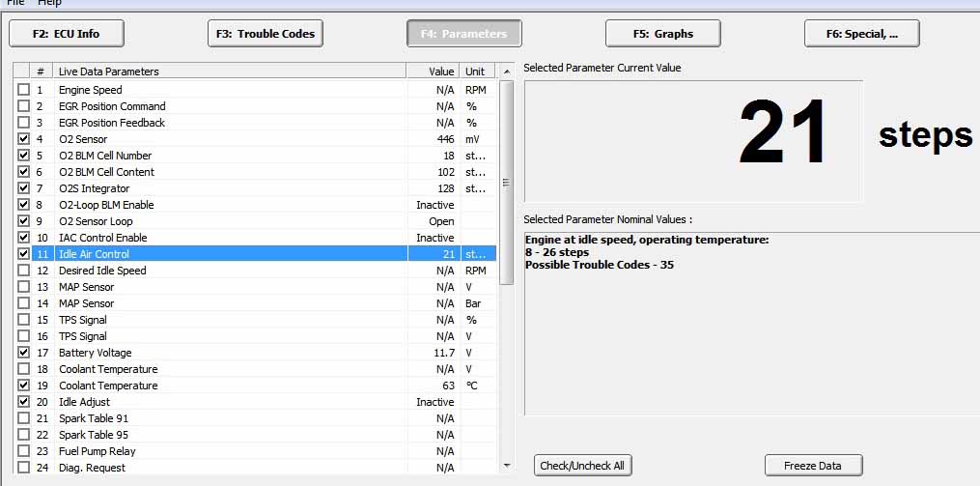
Task: Uncheck the Battery Voltage checkbox
Action: [x=23, y=353]
